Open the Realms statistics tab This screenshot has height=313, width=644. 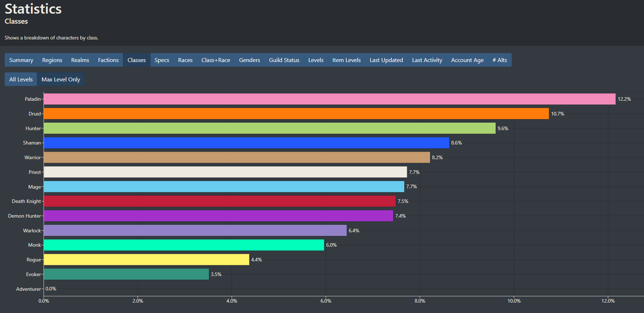pyautogui.click(x=80, y=60)
